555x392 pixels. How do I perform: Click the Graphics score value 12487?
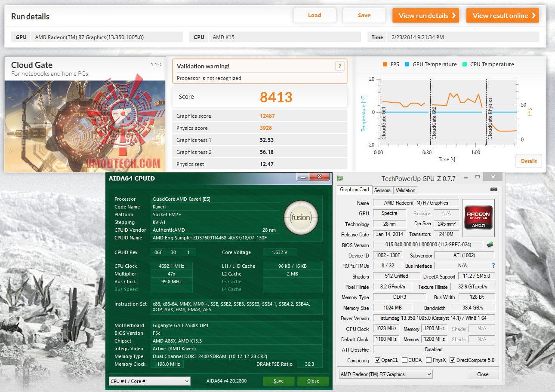click(x=267, y=116)
